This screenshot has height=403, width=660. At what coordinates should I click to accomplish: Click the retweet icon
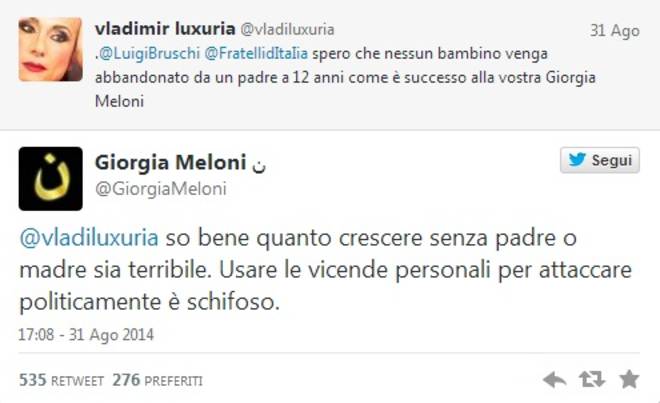point(592,379)
